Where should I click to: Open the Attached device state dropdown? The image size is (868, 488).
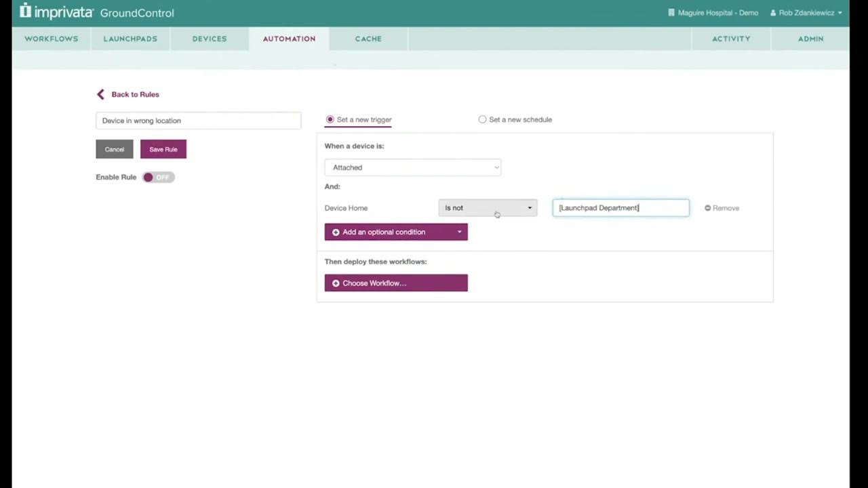(x=412, y=167)
